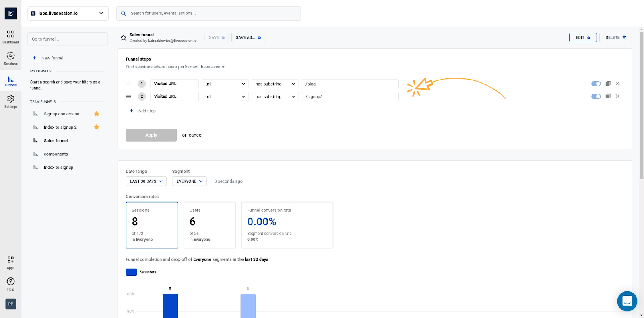Click the EDIT button
Image resolution: width=644 pixels, height=318 pixels.
[x=583, y=37]
